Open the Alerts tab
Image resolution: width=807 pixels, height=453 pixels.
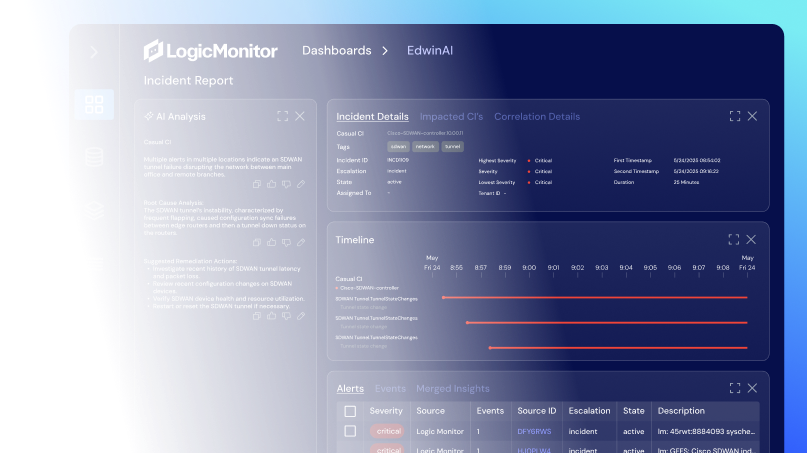point(350,389)
